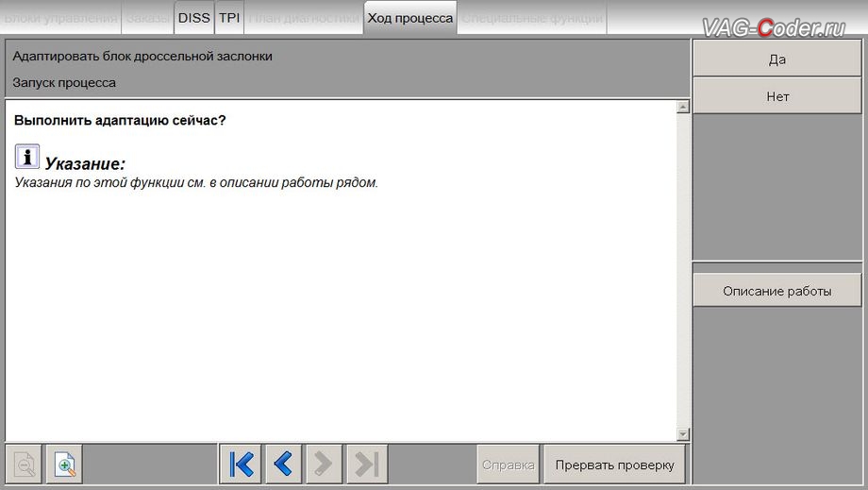
Task: Click the 'Запуск процесса' status text
Action: pos(64,82)
